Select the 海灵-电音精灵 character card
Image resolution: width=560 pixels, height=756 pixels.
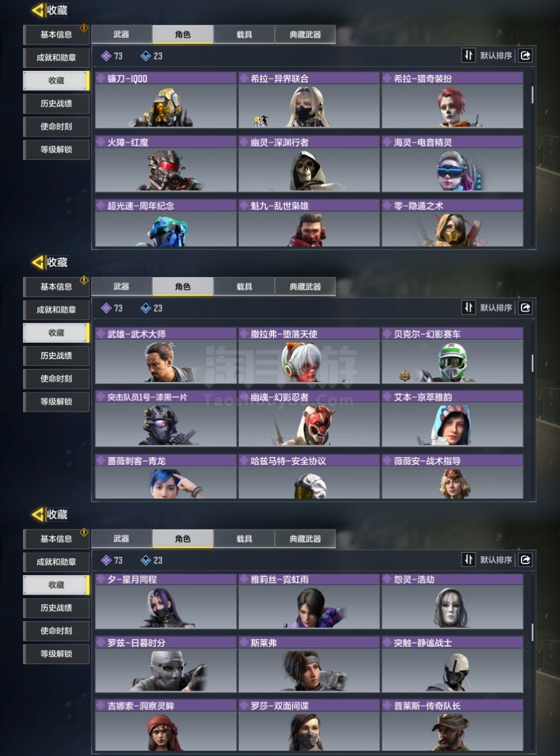coord(452,164)
